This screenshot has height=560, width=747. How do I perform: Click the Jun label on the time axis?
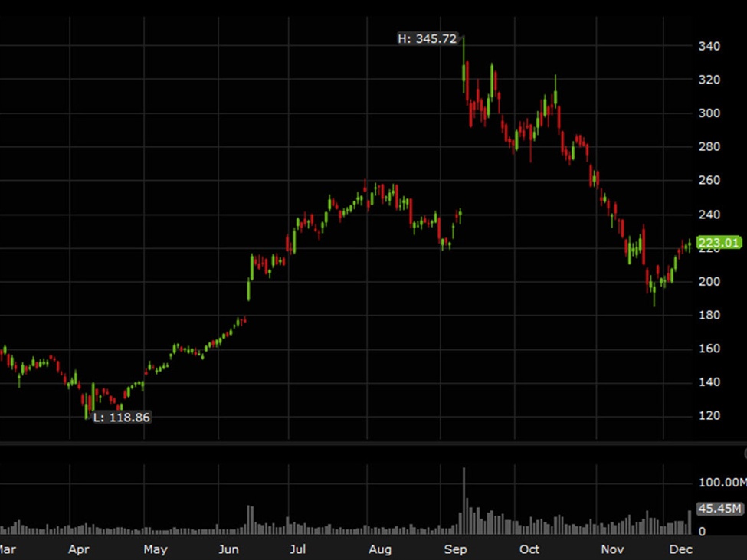(228, 549)
